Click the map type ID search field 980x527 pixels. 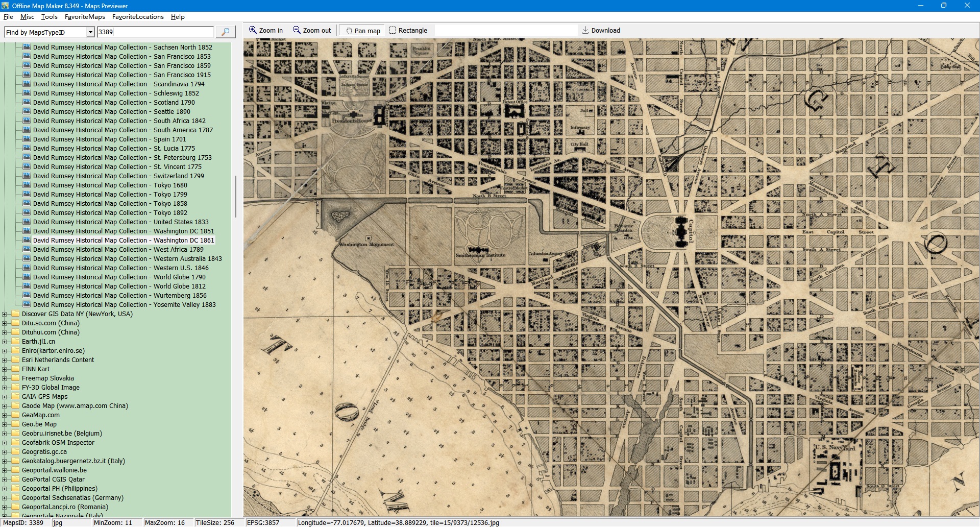[x=155, y=32]
